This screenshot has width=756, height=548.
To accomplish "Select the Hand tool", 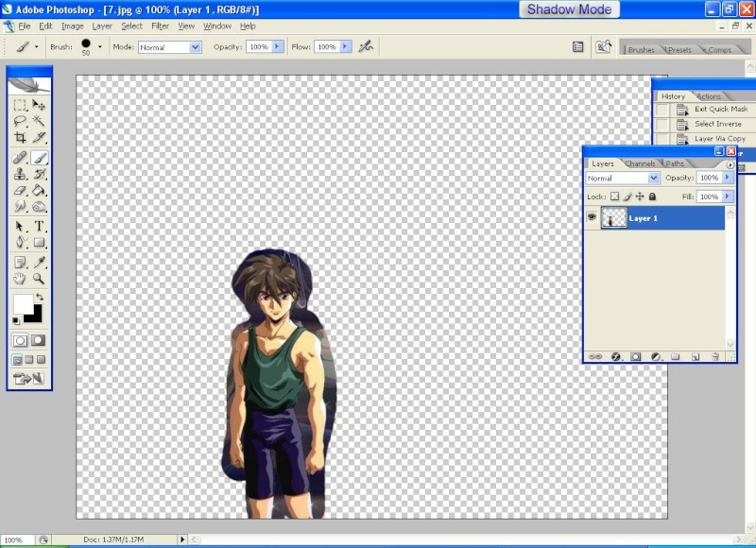I will [x=20, y=279].
